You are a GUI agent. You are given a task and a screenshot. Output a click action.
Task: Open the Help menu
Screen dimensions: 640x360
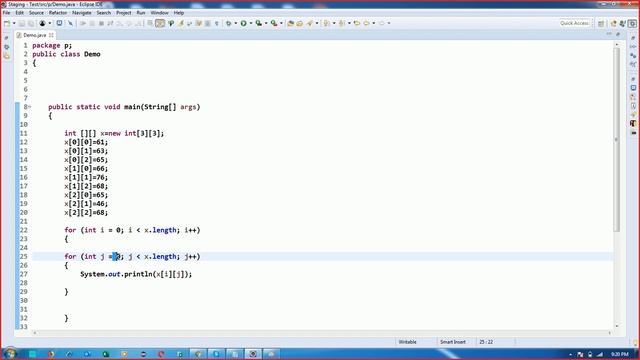(x=179, y=13)
